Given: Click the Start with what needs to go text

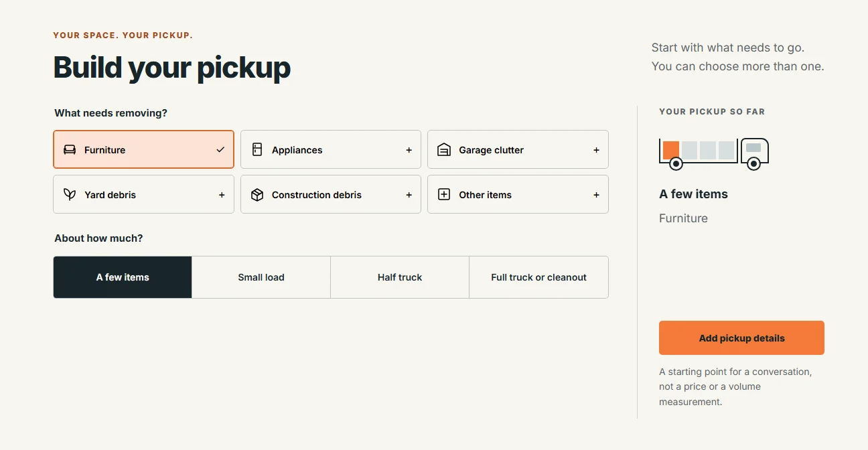Looking at the screenshot, I should [728, 48].
